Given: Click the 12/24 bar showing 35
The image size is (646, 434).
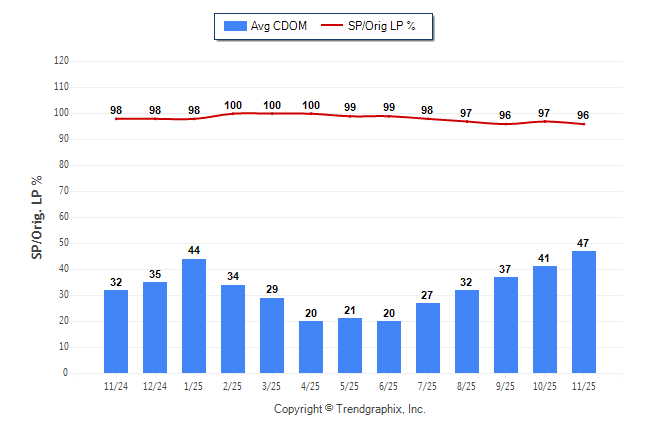Looking at the screenshot, I should pyautogui.click(x=155, y=327).
